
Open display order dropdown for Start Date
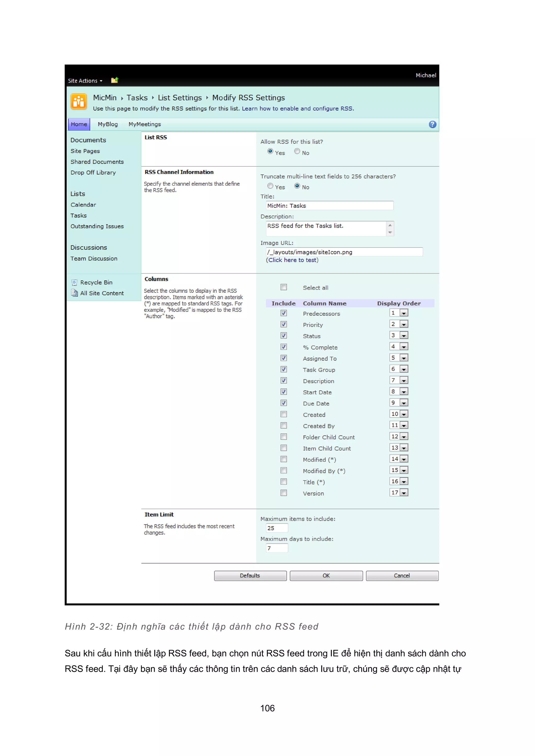pyautogui.click(x=399, y=391)
